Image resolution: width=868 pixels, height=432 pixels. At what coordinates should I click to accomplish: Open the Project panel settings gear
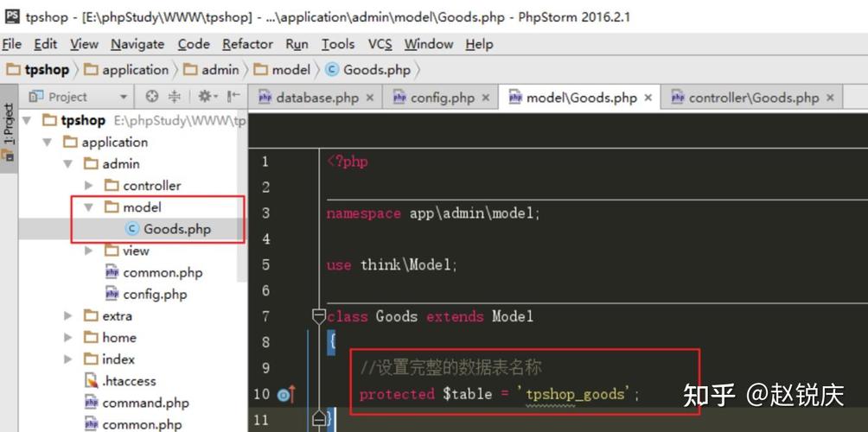coord(207,97)
